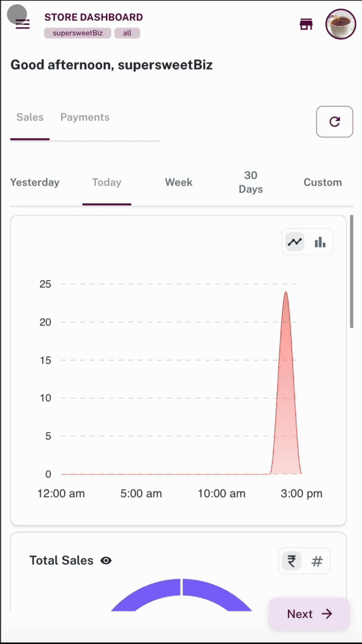
Task: Click the refresh data button
Action: [334, 121]
